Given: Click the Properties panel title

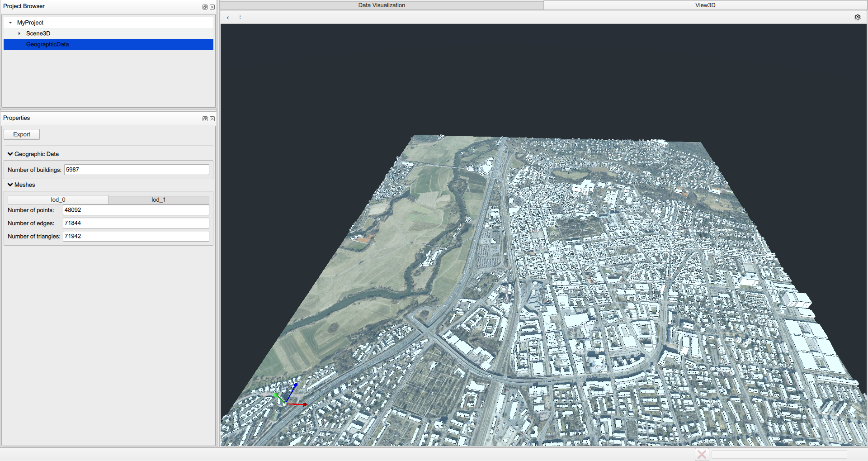Looking at the screenshot, I should [x=16, y=118].
